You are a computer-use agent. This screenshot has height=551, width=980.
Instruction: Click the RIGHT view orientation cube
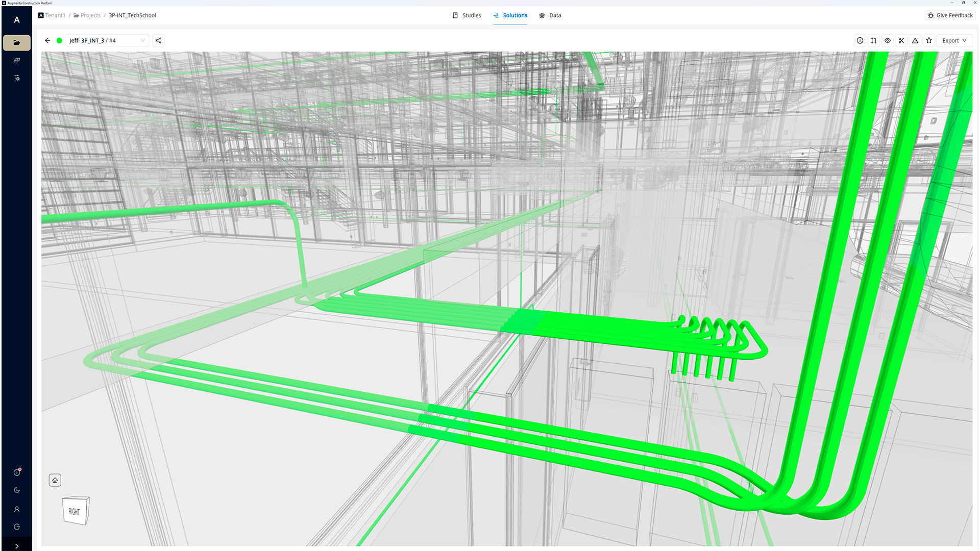point(76,511)
